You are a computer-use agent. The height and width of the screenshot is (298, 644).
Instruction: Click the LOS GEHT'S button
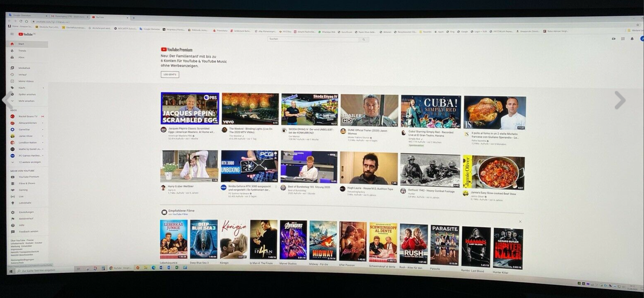point(170,74)
